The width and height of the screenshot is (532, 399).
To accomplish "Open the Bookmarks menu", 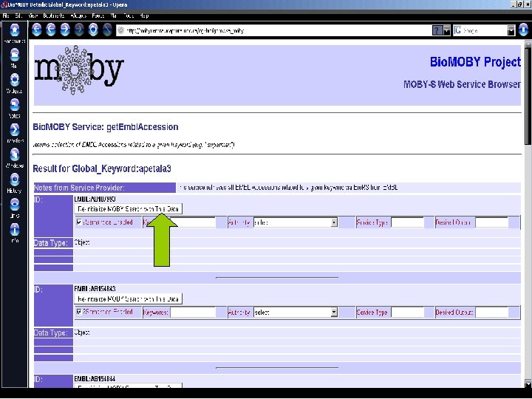I will (x=54, y=16).
